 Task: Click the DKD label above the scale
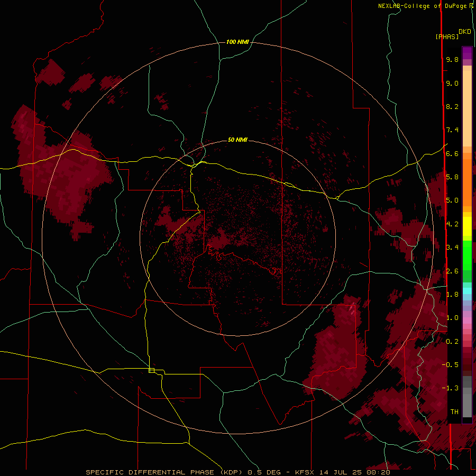[465, 31]
